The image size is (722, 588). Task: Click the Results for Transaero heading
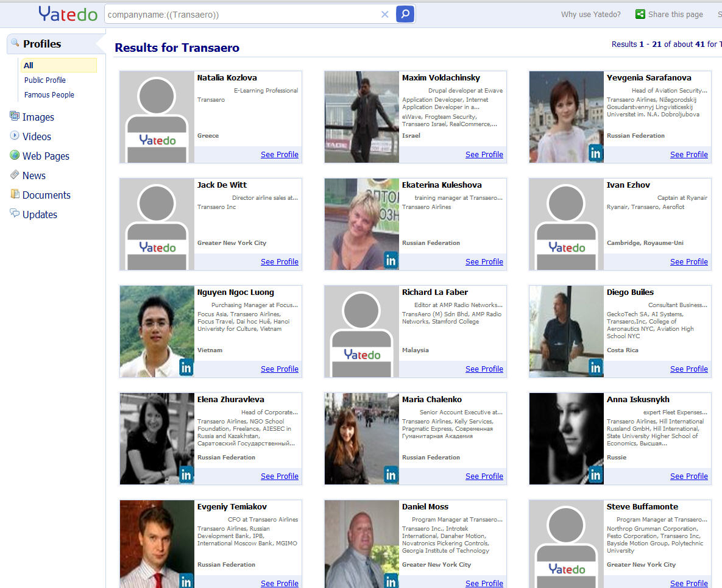(177, 48)
